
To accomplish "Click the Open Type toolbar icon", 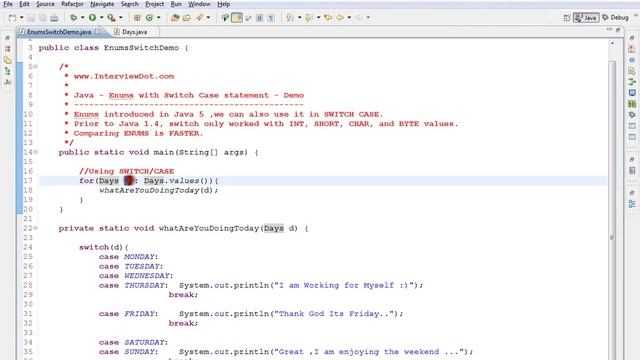I will (x=175, y=18).
